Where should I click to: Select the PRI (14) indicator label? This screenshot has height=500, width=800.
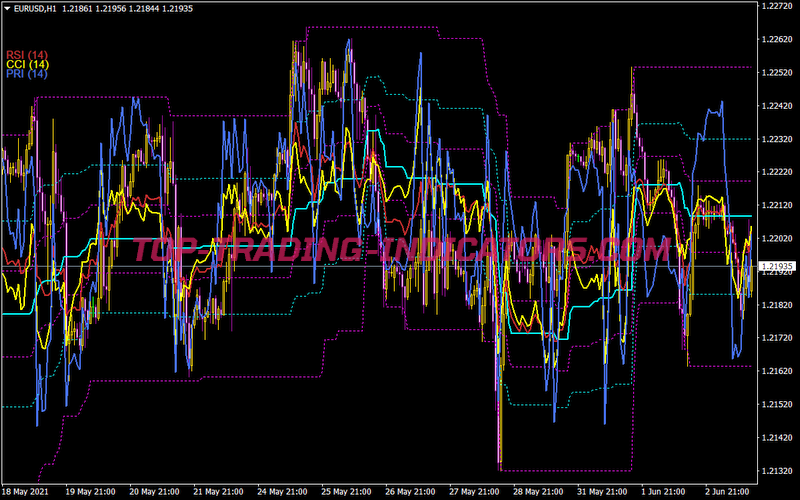(27, 74)
